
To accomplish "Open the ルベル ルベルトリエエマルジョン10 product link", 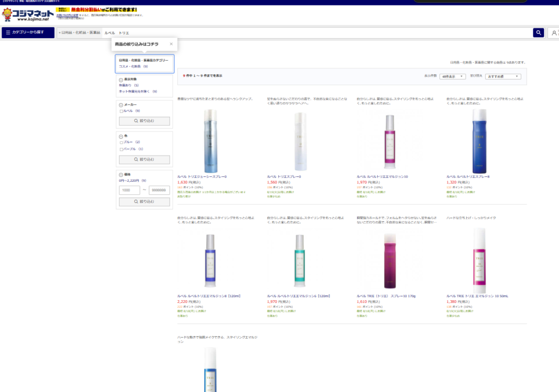I will [383, 176].
